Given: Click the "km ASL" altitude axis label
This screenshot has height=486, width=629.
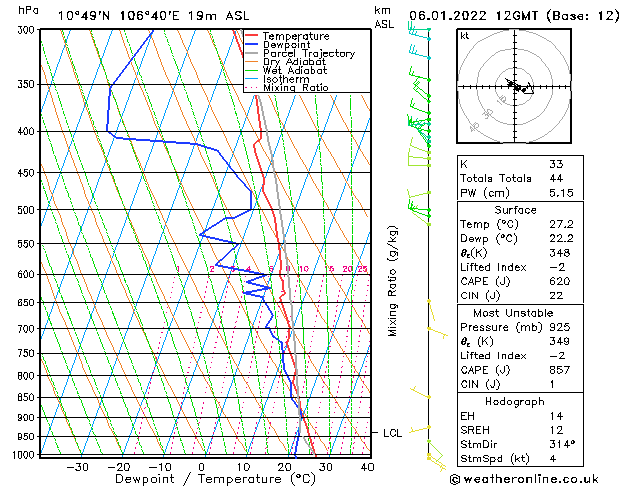Looking at the screenshot, I should 383,17.
